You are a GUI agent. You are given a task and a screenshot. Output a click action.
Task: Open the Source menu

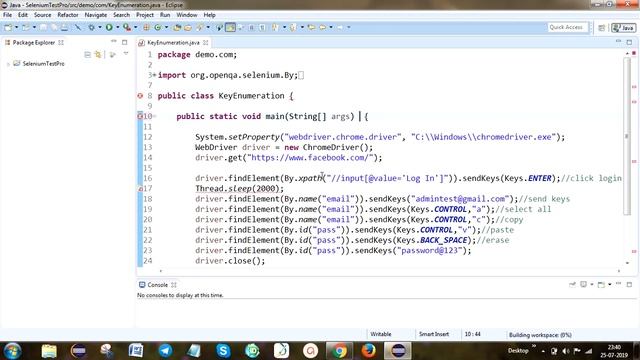42,15
